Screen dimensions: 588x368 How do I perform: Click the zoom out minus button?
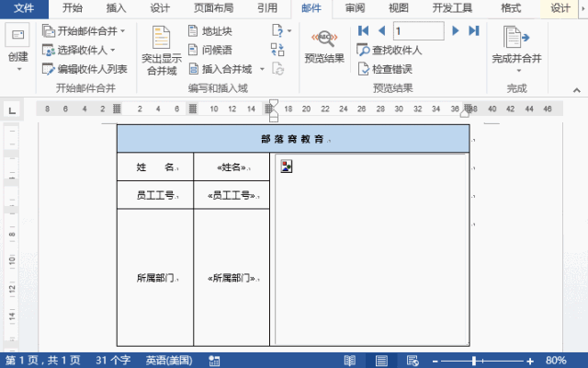(x=435, y=362)
